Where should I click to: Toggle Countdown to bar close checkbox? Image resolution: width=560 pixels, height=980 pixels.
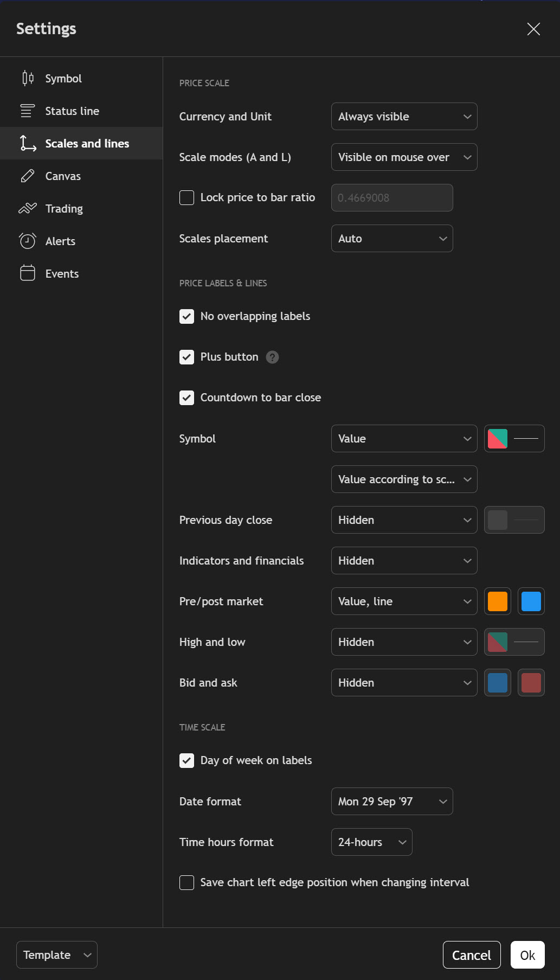[187, 398]
